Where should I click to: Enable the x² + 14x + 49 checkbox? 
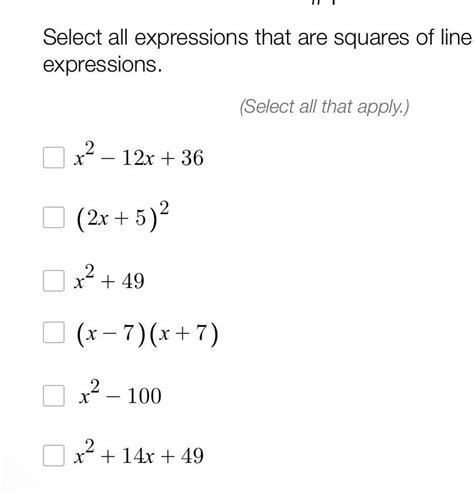(54, 455)
